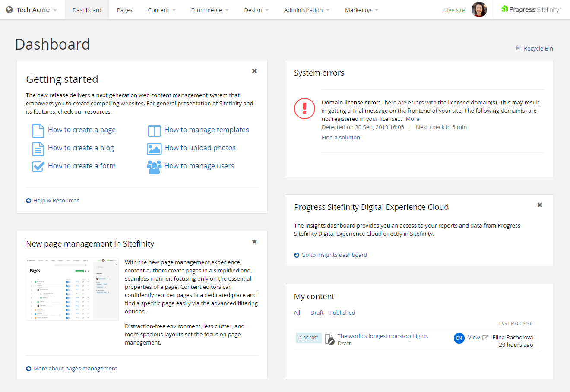Click the user profile avatar
The image size is (570, 392).
click(x=479, y=9)
